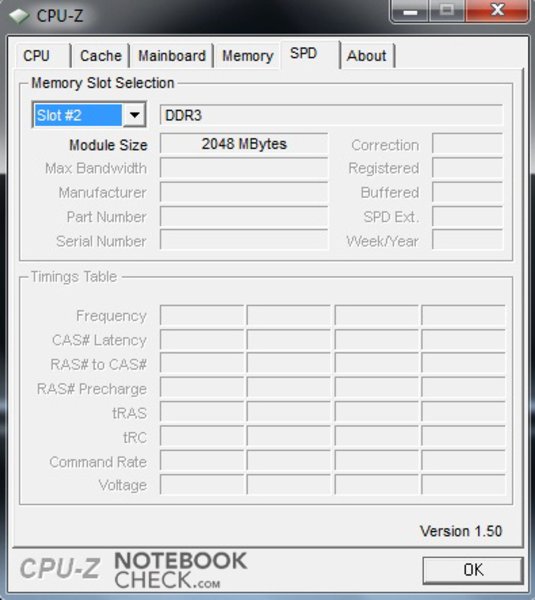Switch to the Mainboard tab
This screenshot has width=535, height=600.
[x=172, y=56]
